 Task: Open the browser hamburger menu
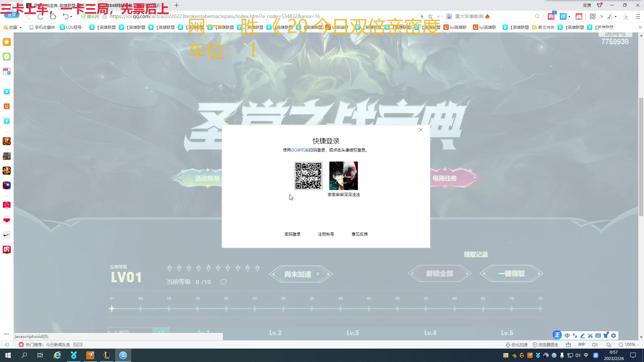pyautogui.click(x=638, y=16)
